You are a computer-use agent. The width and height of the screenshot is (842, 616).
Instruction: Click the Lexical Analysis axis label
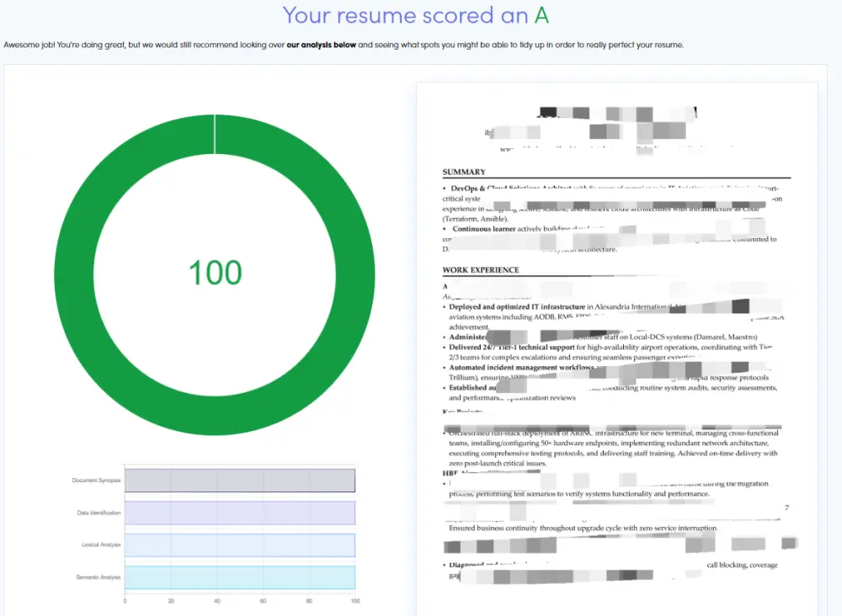(101, 544)
